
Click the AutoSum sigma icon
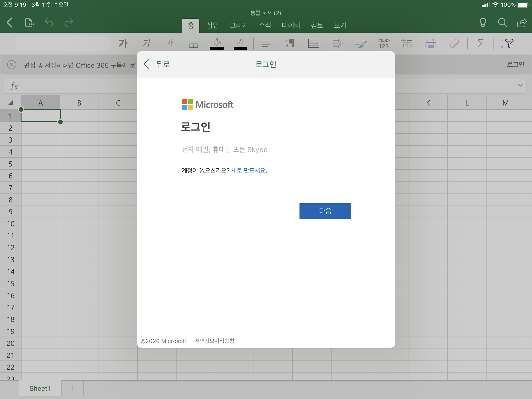click(480, 44)
